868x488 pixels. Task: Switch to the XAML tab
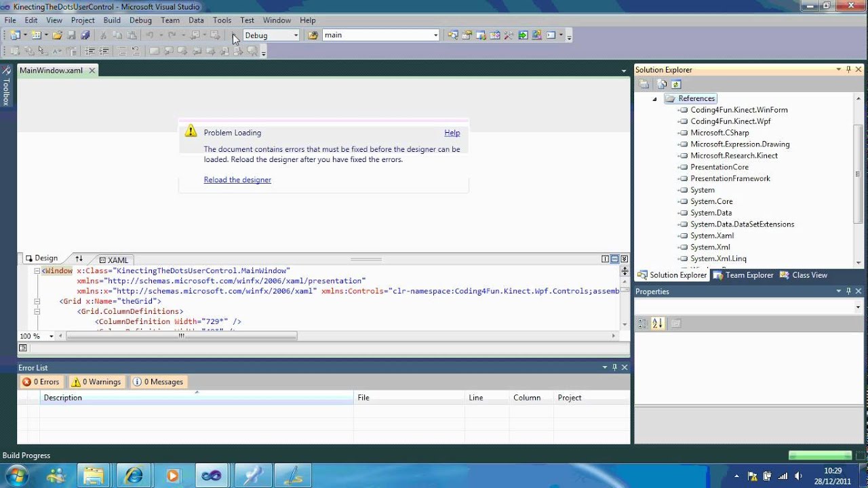113,260
